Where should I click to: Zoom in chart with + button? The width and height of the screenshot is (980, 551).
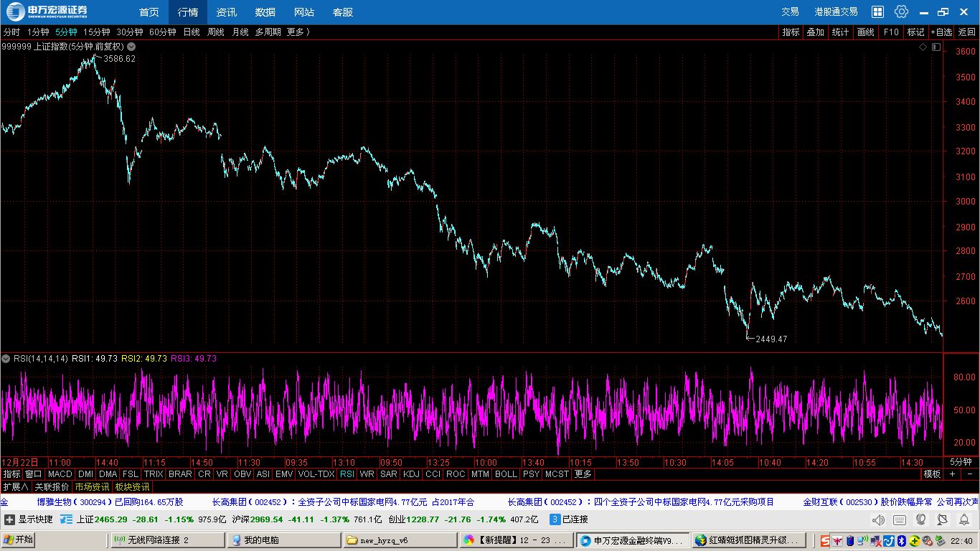point(952,474)
